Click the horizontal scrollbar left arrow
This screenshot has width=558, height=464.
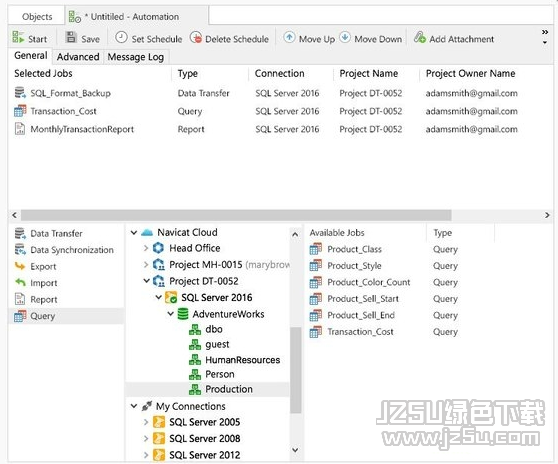[x=14, y=215]
